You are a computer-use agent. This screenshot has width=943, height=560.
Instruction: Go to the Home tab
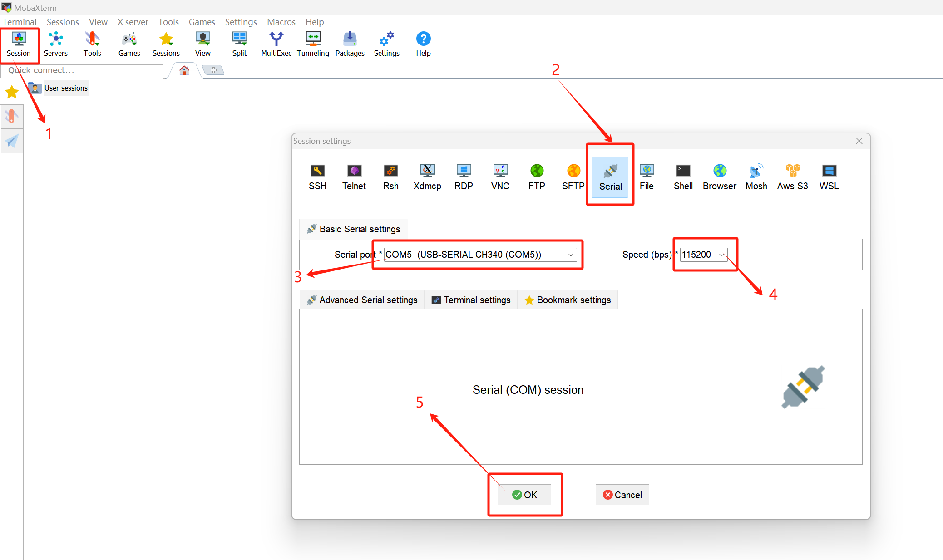pos(184,70)
